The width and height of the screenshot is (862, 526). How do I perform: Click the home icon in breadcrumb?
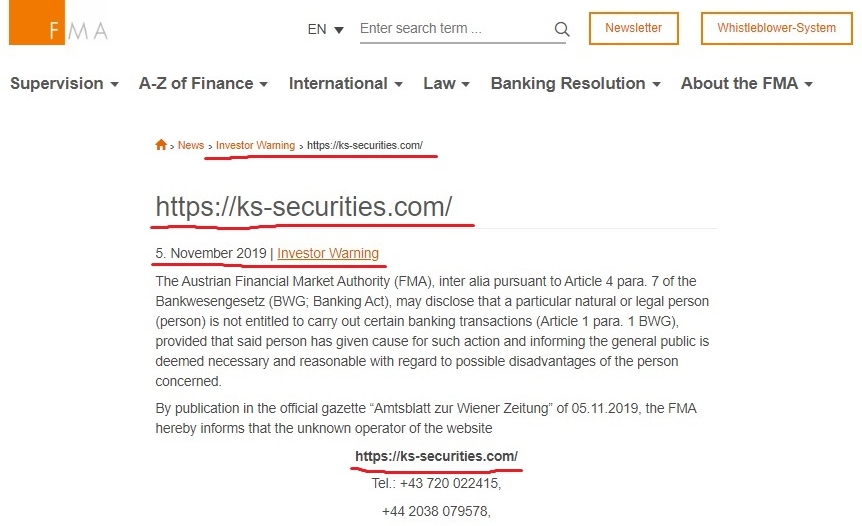(x=161, y=145)
